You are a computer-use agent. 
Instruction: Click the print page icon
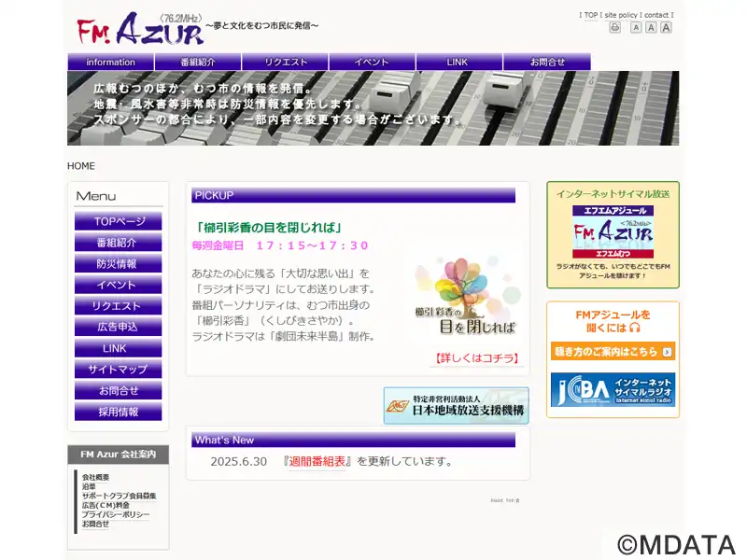point(614,28)
